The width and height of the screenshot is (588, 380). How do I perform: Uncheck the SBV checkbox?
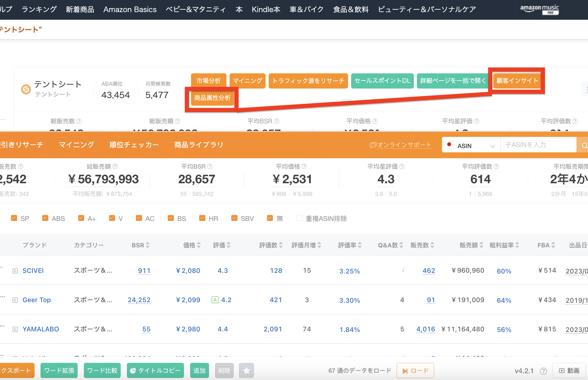point(234,218)
